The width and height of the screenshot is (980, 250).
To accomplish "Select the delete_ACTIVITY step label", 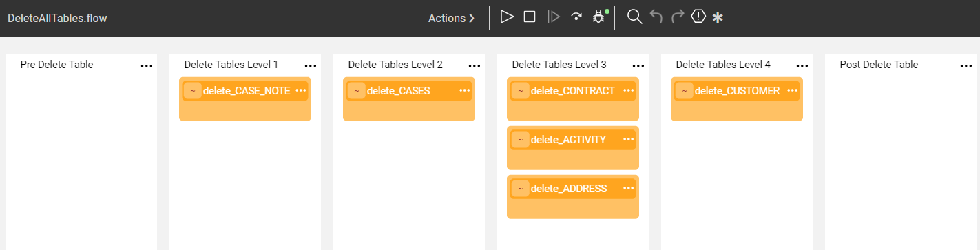I will pos(569,140).
